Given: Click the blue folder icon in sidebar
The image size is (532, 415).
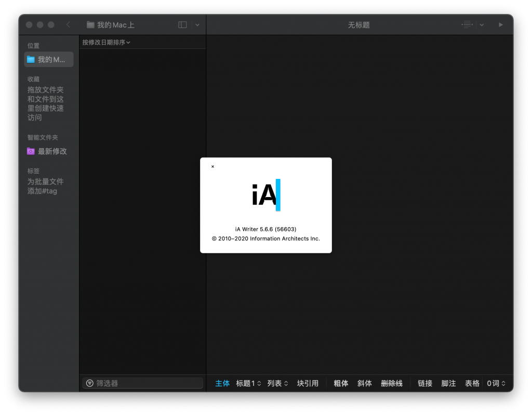Looking at the screenshot, I should click(31, 59).
